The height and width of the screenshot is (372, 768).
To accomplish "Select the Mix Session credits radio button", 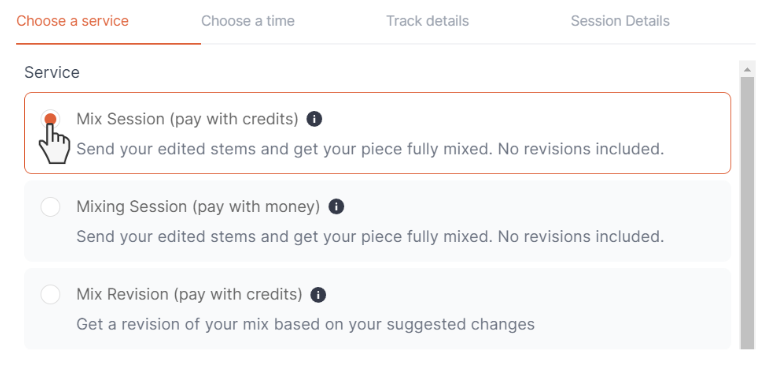I will [50, 119].
